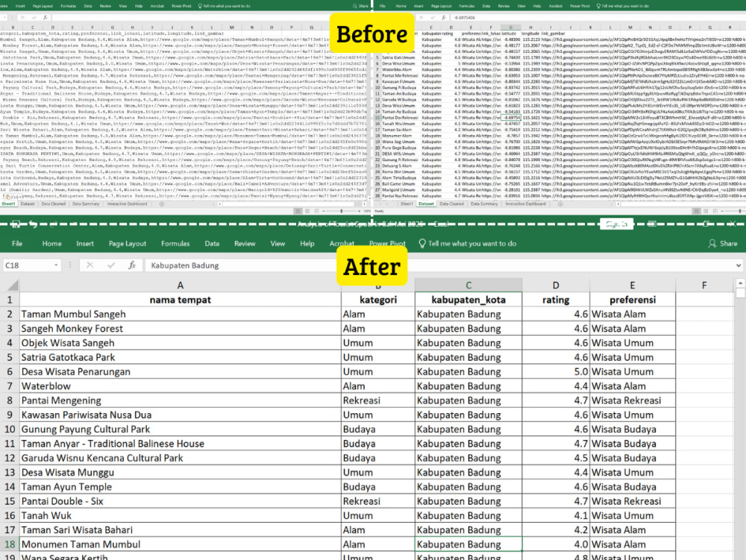746x560 pixels.
Task: Open the Data tab in the After window
Action: tap(212, 243)
